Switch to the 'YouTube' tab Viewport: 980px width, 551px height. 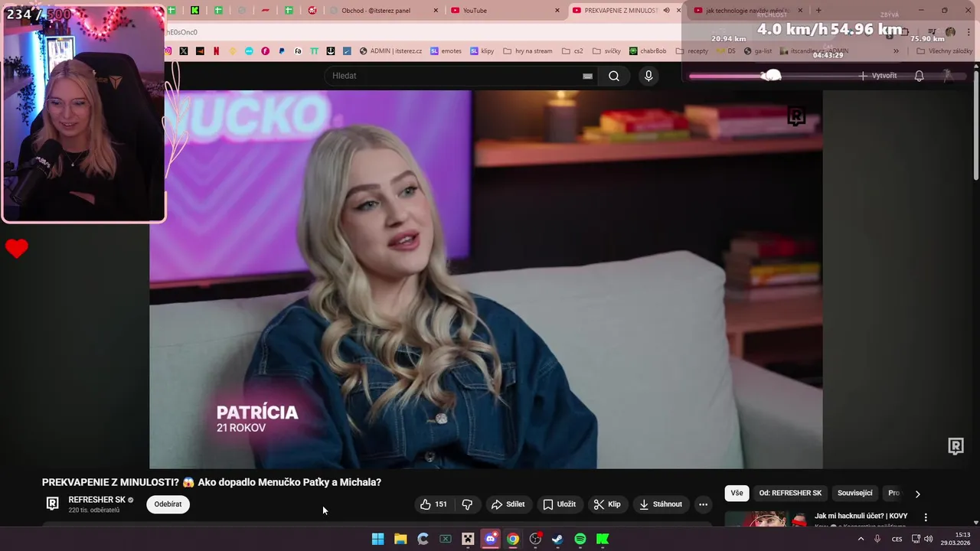click(x=505, y=11)
